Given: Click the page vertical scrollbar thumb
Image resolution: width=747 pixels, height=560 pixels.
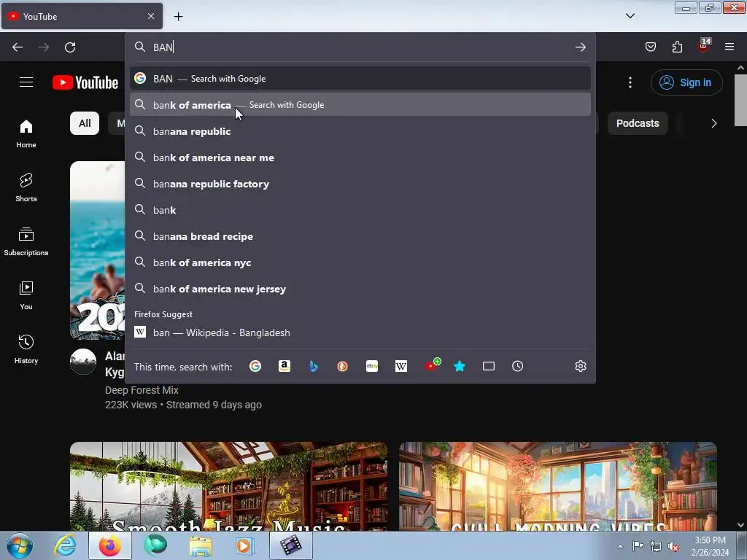Looking at the screenshot, I should 740,100.
